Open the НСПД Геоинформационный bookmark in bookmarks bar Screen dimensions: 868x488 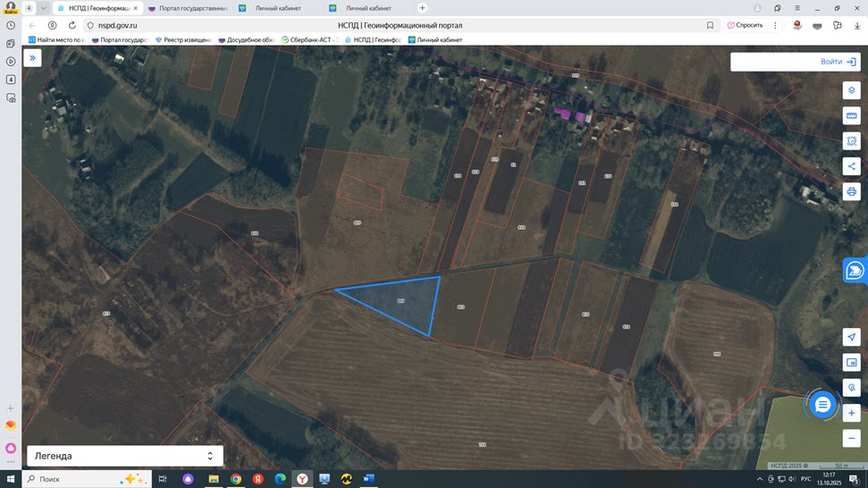pos(373,40)
